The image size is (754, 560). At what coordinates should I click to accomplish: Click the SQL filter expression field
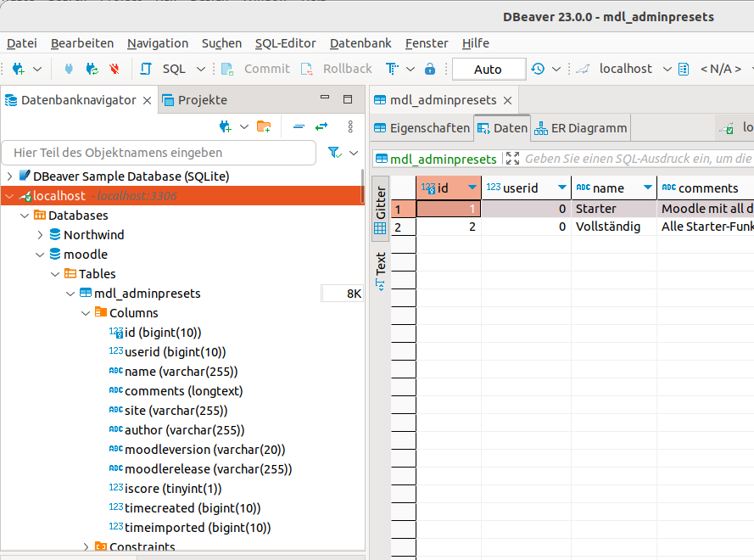click(638, 159)
